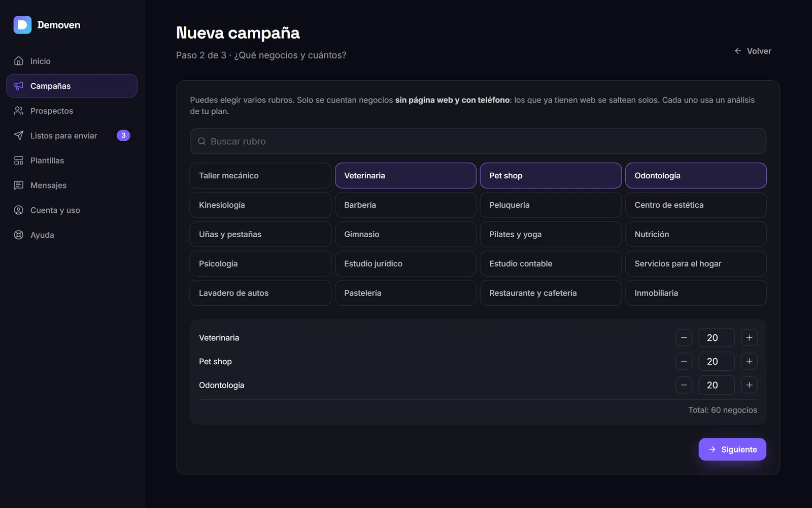Click the Campañas megaphone icon
The image size is (812, 508).
click(19, 86)
